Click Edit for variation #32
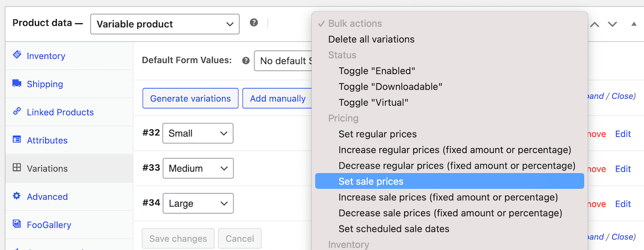The image size is (644, 250). 623,134
